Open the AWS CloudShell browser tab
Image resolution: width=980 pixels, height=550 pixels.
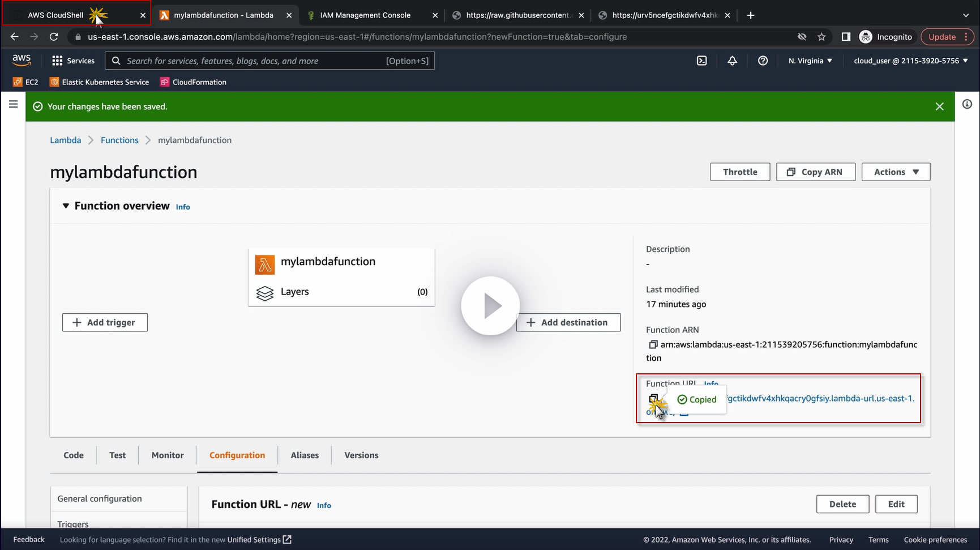pos(76,15)
